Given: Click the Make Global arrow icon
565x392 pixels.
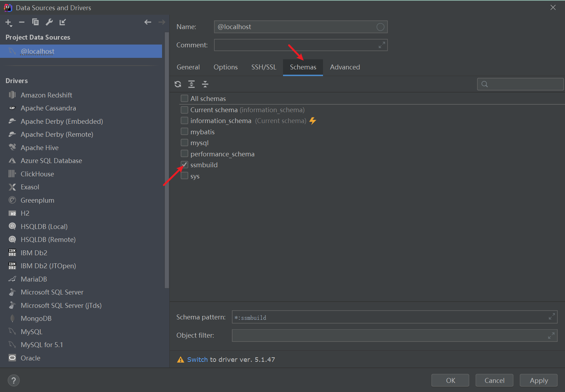Looking at the screenshot, I should (63, 22).
